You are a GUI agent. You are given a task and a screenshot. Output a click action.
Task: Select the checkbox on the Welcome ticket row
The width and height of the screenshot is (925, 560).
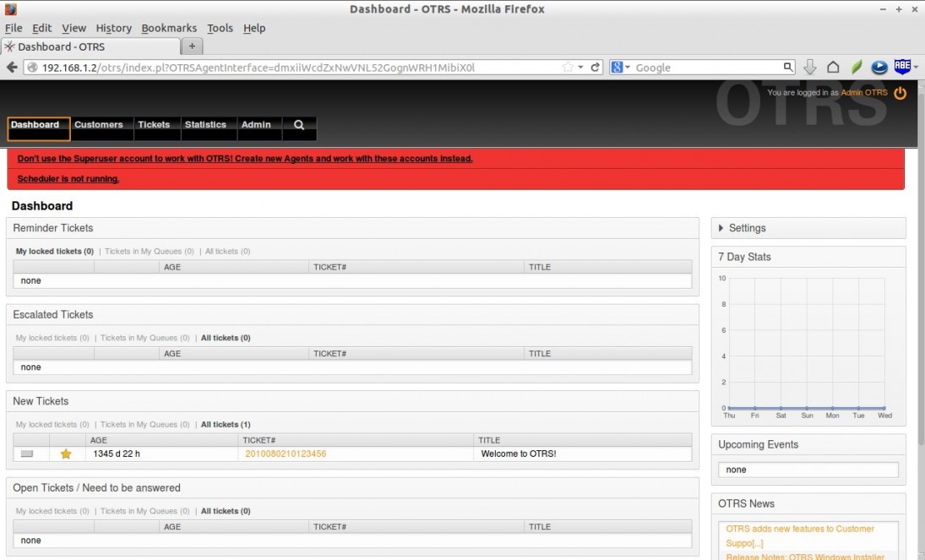point(28,454)
